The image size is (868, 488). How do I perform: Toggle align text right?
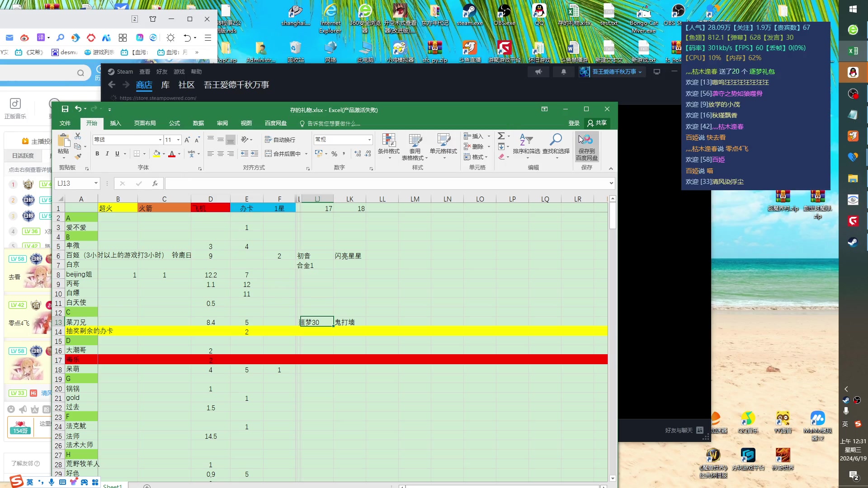tap(231, 154)
